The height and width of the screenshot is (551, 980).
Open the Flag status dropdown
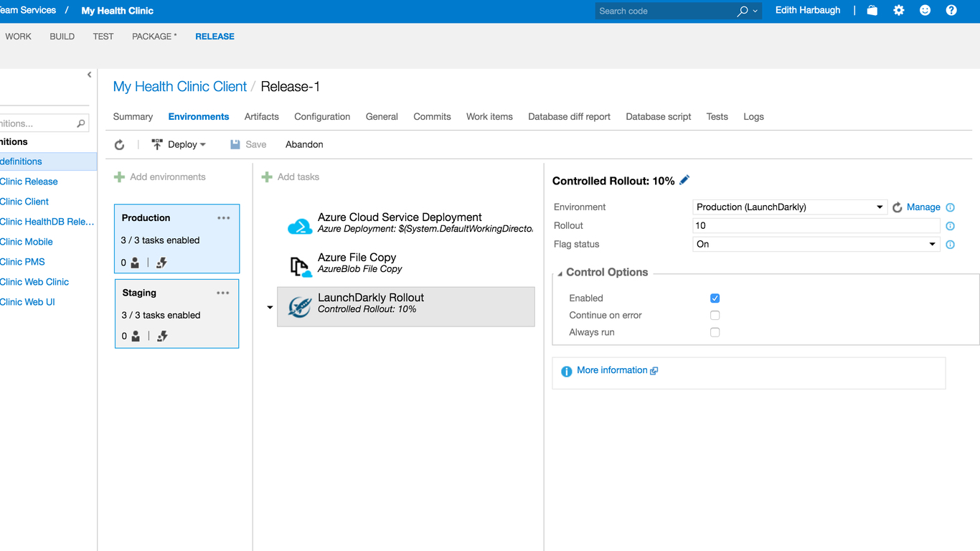(x=816, y=245)
